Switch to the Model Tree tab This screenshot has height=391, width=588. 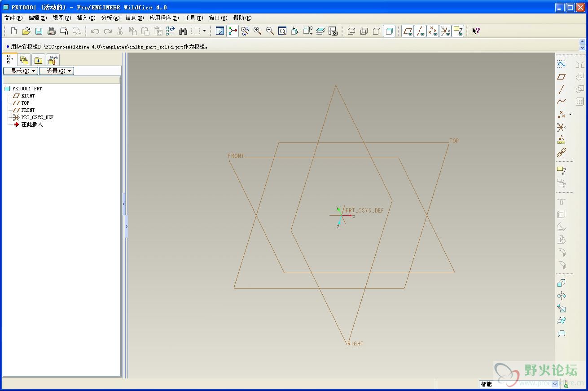pos(10,59)
